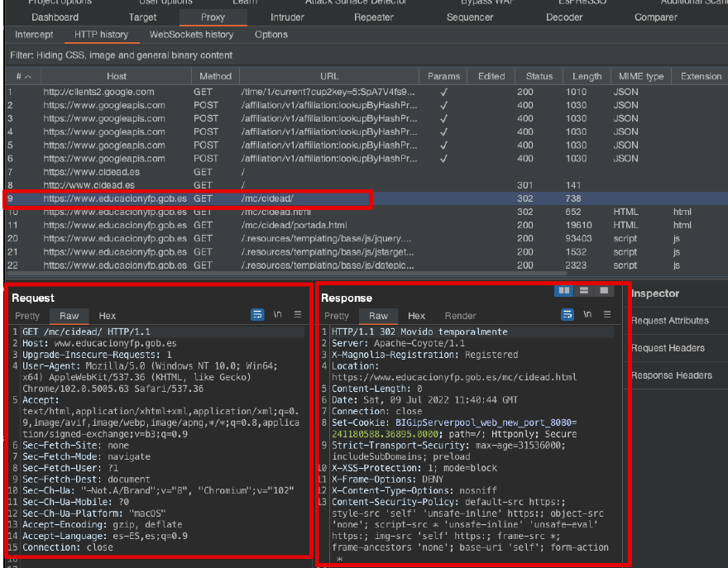Expand the Response Headers inspector section
The image size is (728, 568).
coord(671,375)
